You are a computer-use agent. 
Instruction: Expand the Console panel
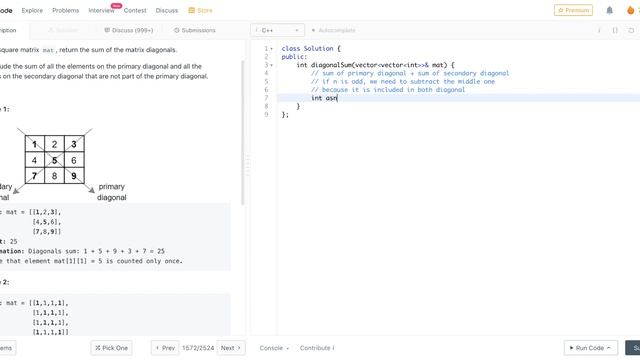pyautogui.click(x=274, y=348)
